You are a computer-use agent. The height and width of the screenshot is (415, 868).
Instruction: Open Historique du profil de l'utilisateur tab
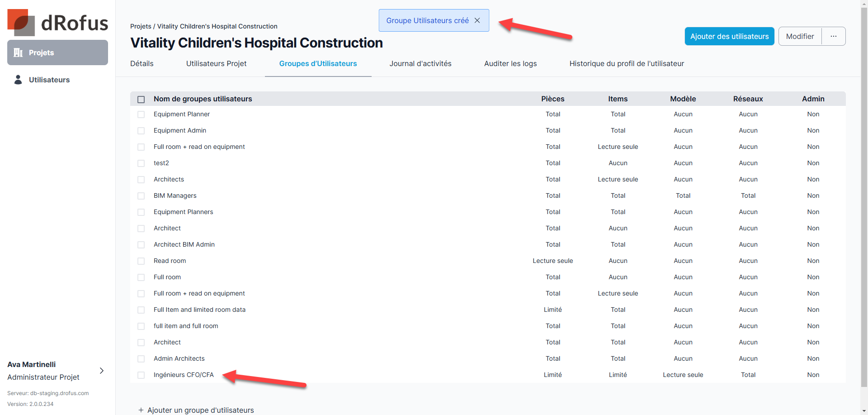[627, 63]
